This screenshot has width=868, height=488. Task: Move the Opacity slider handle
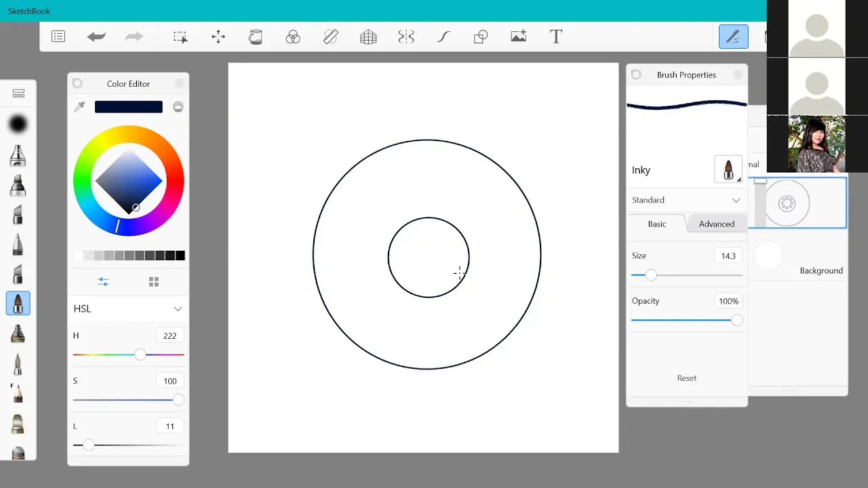737,320
